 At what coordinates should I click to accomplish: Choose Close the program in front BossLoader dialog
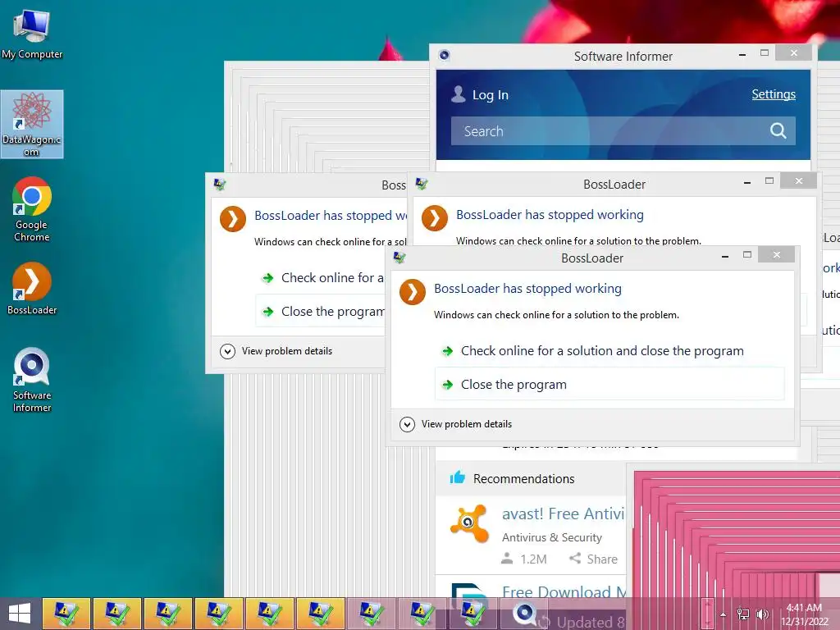(x=609, y=384)
